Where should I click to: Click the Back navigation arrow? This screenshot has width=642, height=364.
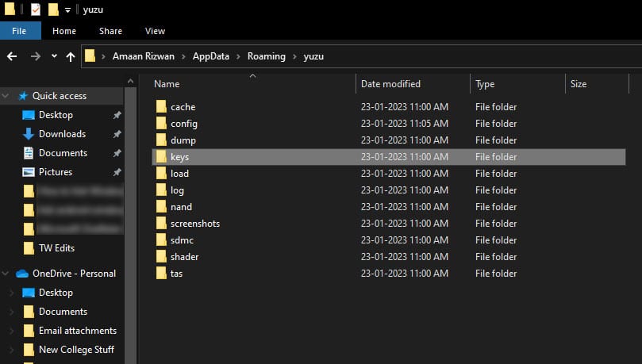[12, 56]
